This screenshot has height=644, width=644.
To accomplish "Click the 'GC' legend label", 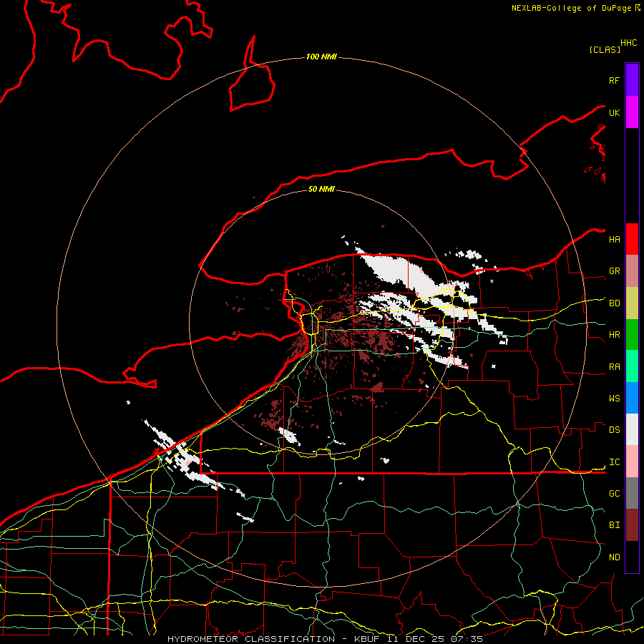I will tap(614, 494).
